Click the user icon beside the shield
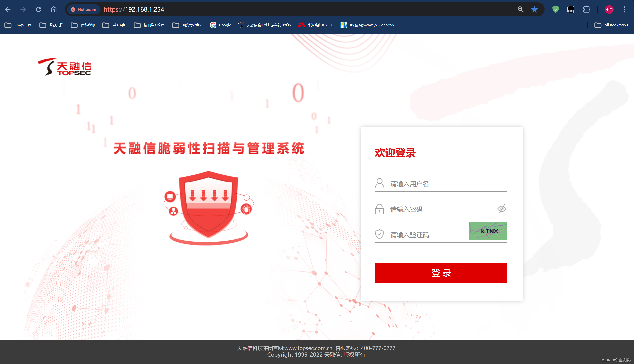The height and width of the screenshot is (364, 634). [x=173, y=211]
